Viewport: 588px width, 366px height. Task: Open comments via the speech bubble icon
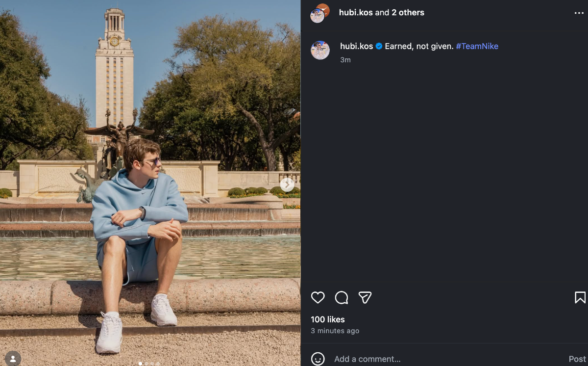point(342,297)
